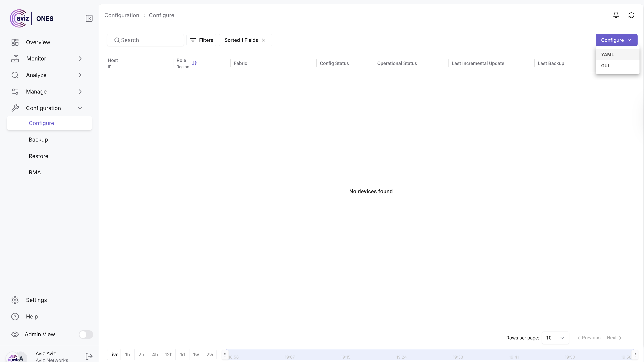
Task: Remove the Sorted 1 Fields chip
Action: [x=264, y=40]
